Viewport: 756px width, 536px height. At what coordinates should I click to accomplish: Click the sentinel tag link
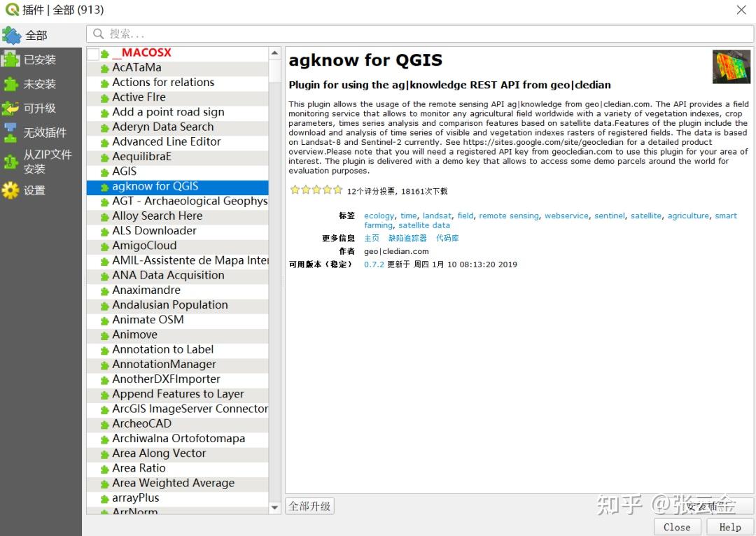[x=609, y=216]
